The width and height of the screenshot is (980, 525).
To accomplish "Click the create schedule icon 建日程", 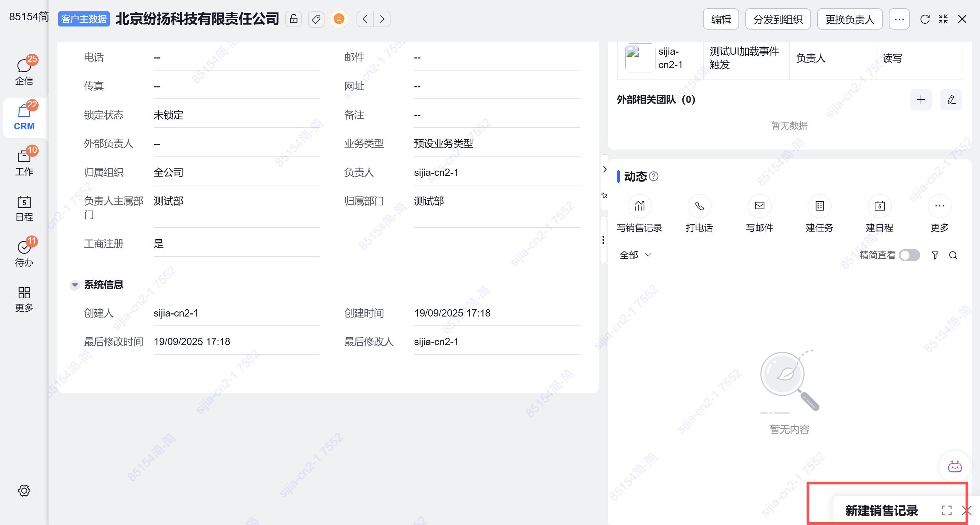I will [879, 206].
